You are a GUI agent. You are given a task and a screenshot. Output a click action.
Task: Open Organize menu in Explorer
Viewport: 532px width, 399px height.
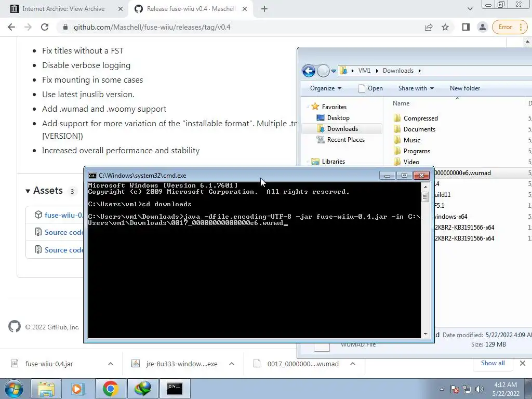(x=325, y=88)
